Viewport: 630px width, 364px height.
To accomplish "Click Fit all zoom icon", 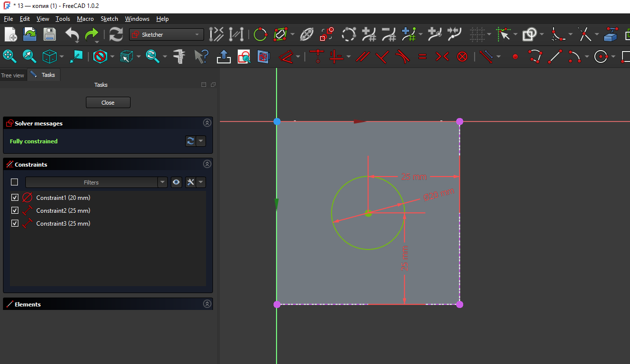I will pyautogui.click(x=10, y=57).
